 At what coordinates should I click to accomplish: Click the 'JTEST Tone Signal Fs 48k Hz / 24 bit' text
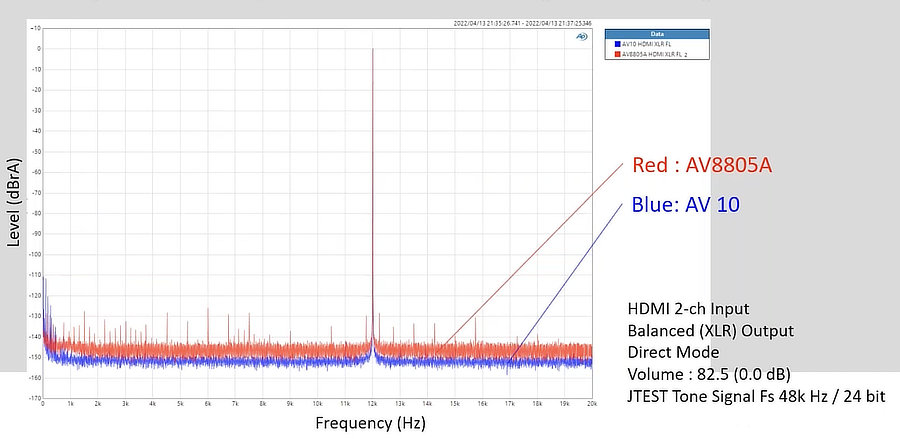pos(756,397)
